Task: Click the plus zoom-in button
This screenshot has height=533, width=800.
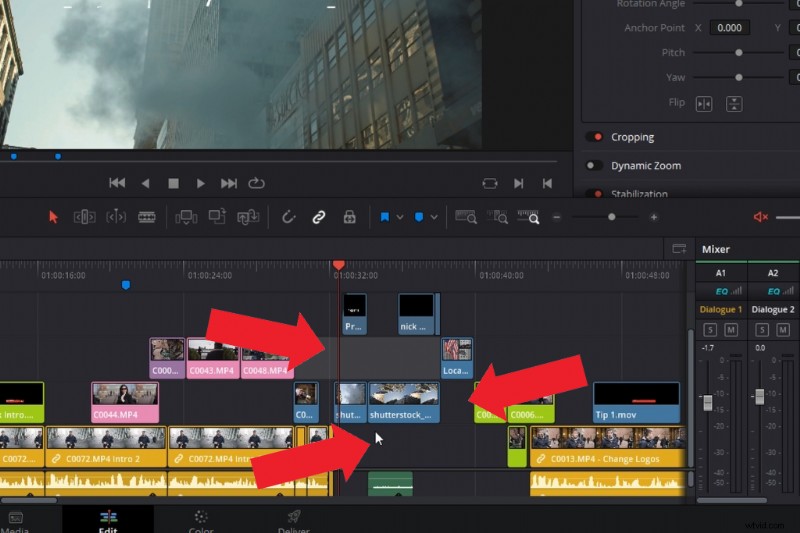Action: (654, 217)
